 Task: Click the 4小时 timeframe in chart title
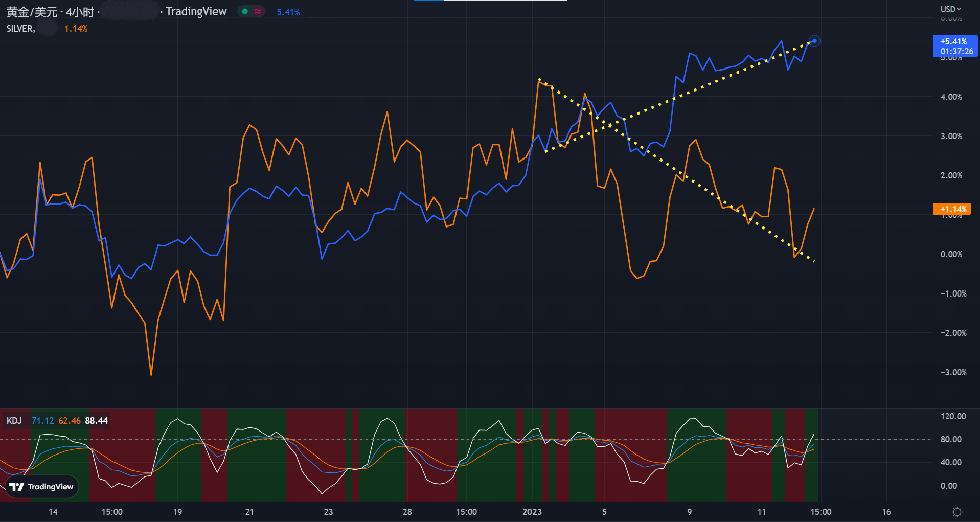coord(80,12)
